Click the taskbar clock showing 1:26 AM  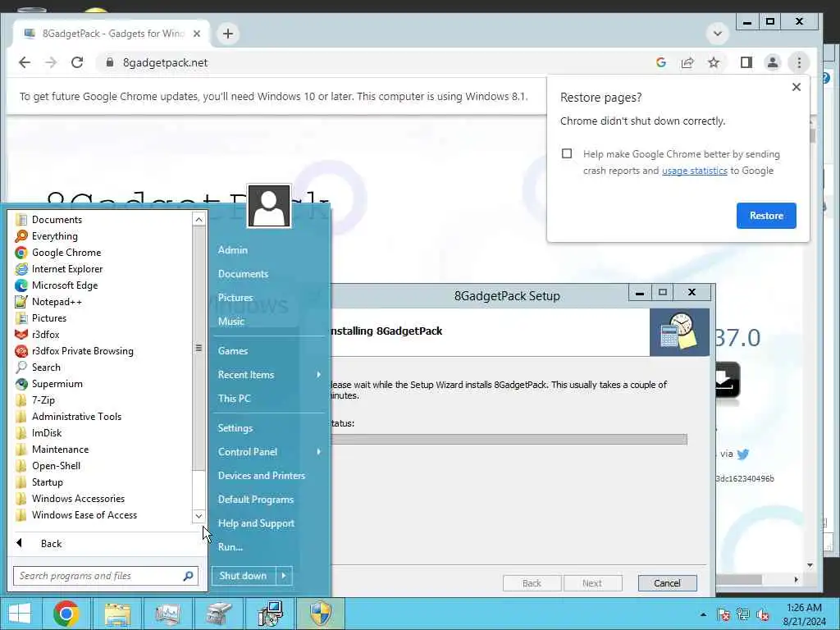pyautogui.click(x=804, y=614)
